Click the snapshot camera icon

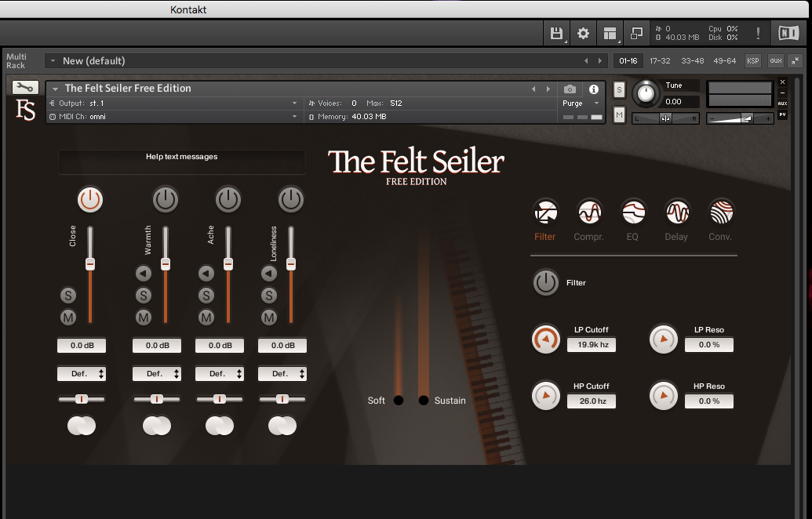[x=570, y=89]
